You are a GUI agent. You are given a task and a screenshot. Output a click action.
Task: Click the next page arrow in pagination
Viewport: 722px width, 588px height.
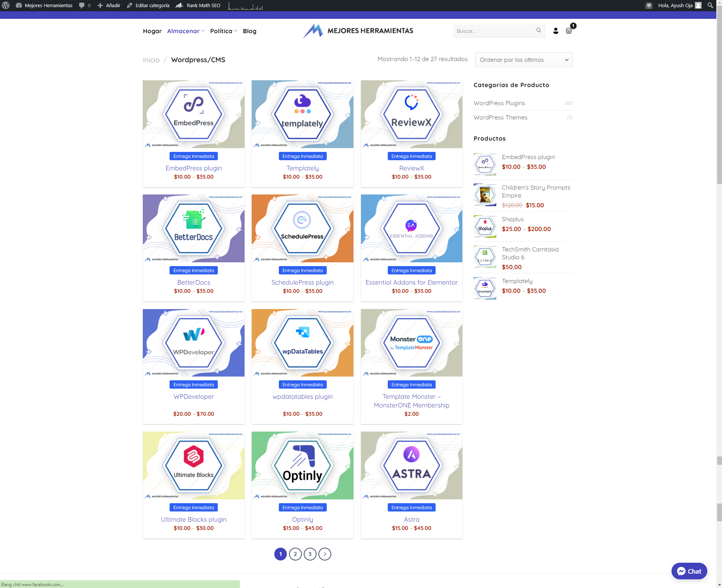(325, 554)
